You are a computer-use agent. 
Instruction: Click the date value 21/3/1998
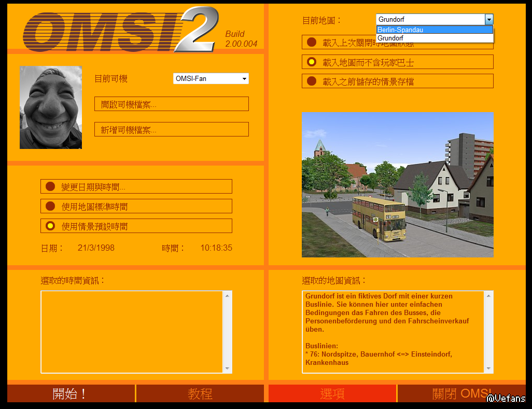coord(96,248)
